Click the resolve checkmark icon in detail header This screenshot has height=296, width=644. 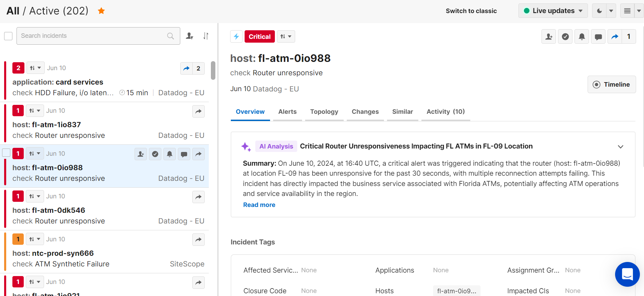[x=565, y=36]
